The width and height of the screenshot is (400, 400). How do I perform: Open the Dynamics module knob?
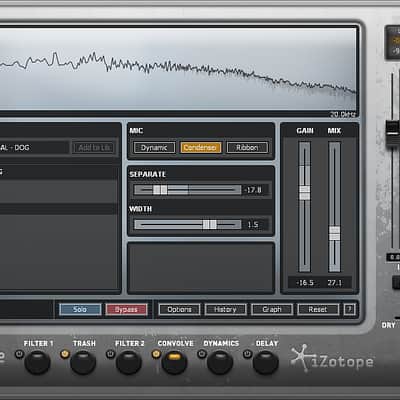click(x=220, y=362)
